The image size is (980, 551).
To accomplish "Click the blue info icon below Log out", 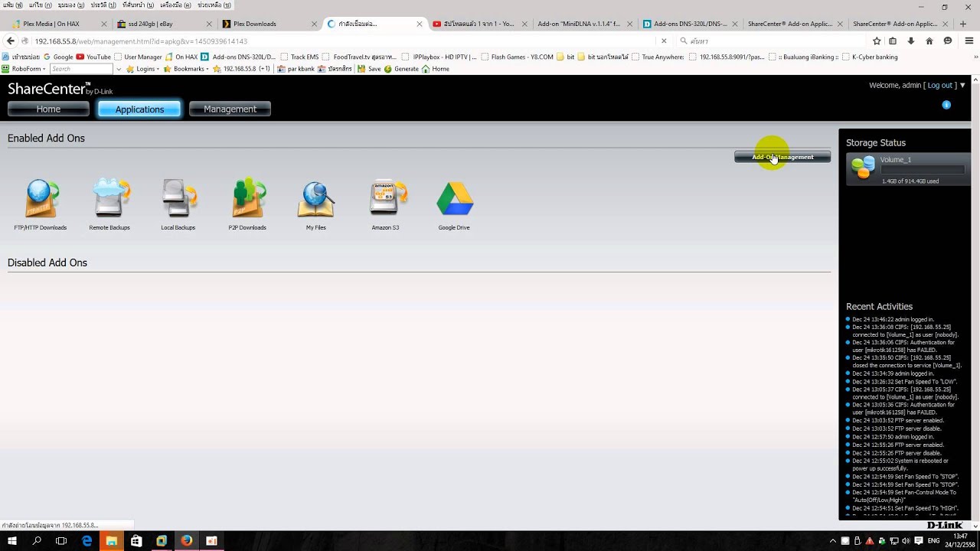I will 946,105.
